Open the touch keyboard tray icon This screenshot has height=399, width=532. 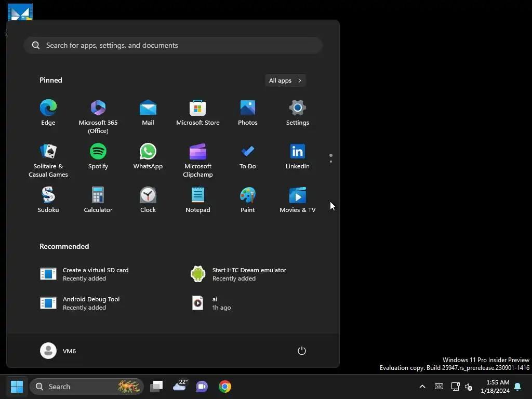[x=438, y=387]
